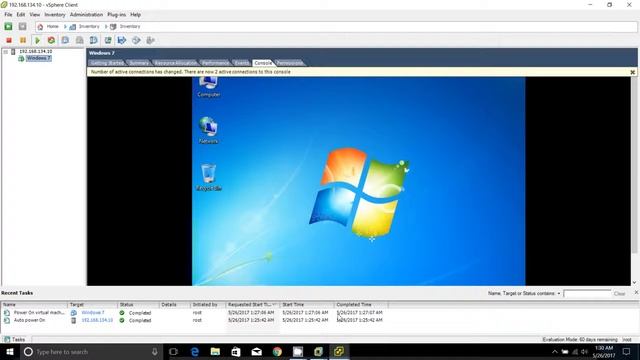This screenshot has width=640, height=360.
Task: Sort tasks by Name column header
Action: (34, 304)
